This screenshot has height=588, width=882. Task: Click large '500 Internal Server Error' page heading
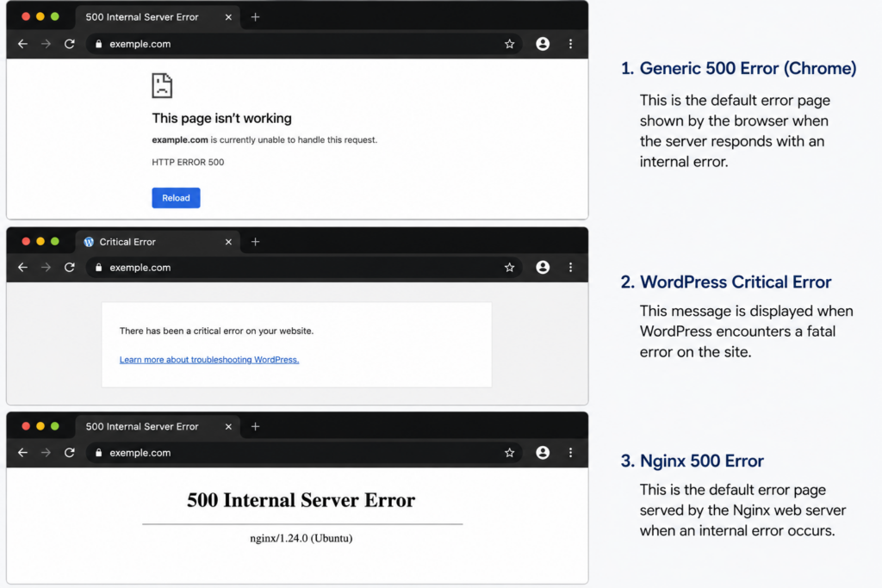(x=301, y=499)
